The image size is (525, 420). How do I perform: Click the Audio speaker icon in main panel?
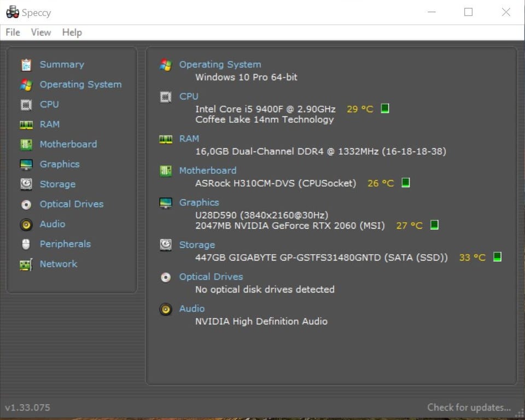[x=166, y=309]
